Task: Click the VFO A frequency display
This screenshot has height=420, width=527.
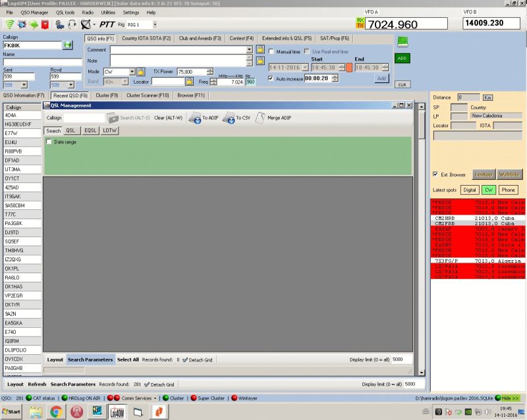Action: pyautogui.click(x=406, y=24)
